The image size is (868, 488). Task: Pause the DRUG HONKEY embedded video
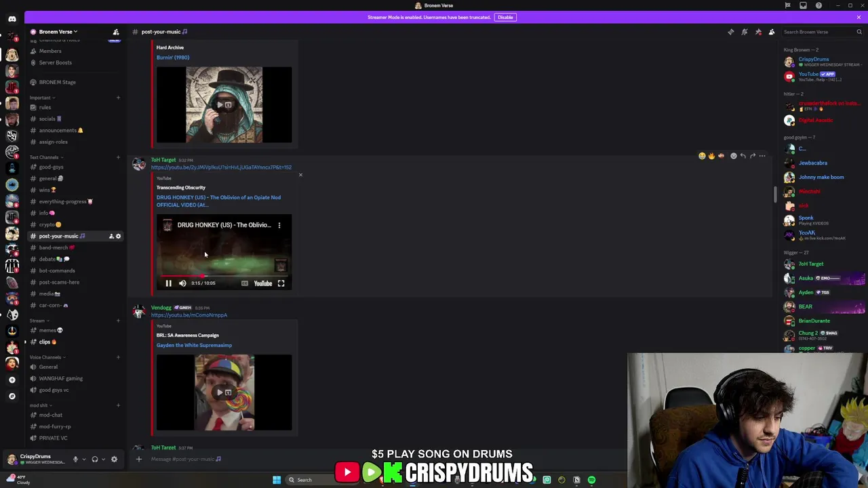click(168, 283)
